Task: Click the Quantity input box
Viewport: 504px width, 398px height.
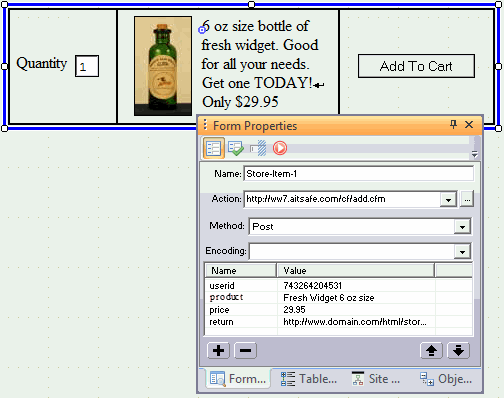Action: coord(87,66)
